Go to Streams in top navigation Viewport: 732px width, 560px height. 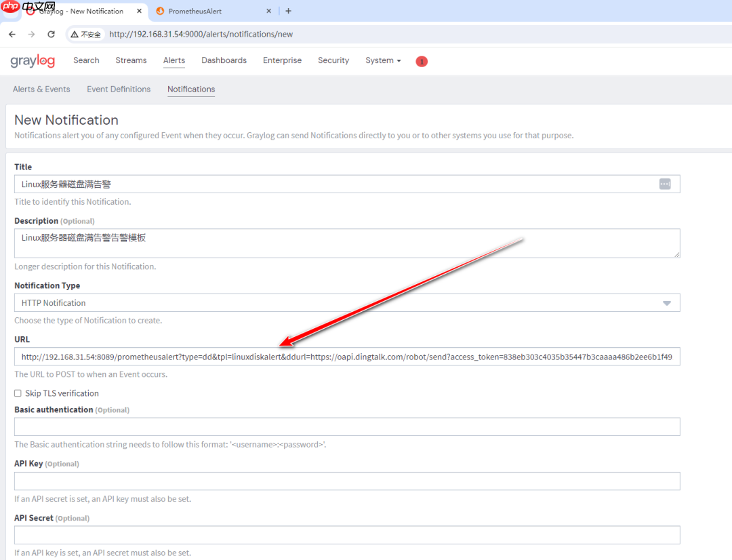(131, 60)
